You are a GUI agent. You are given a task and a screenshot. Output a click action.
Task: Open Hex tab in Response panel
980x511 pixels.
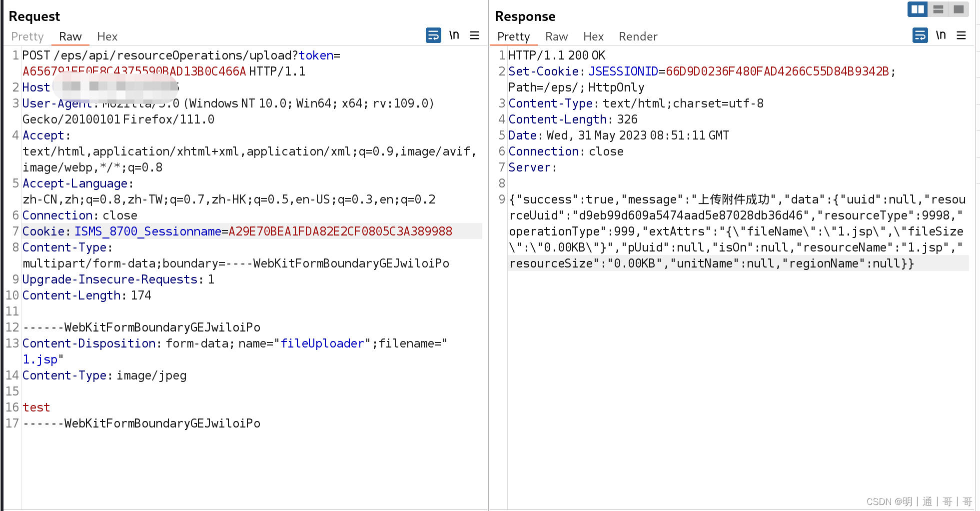tap(593, 36)
